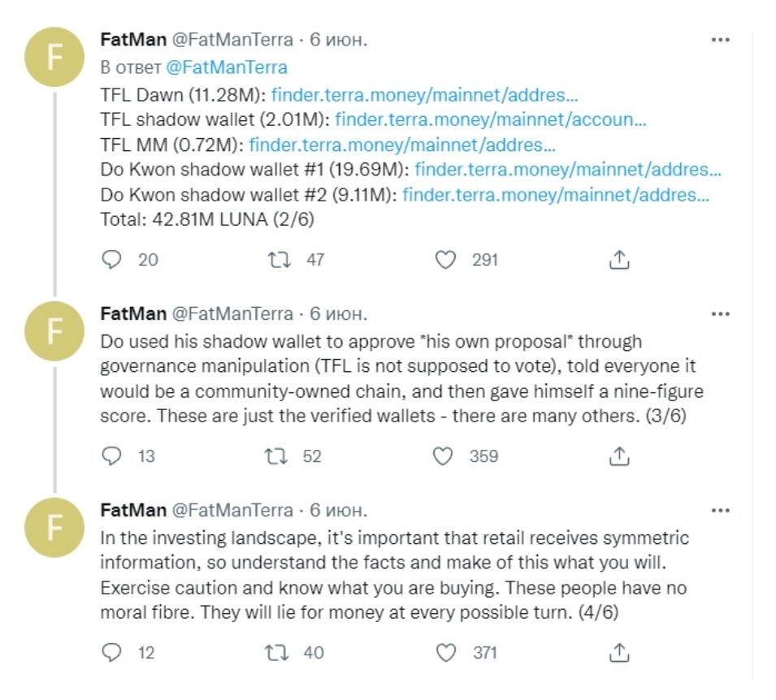Reply to the 4/6 investing landscape tweet
776x700 pixels.
[x=111, y=652]
